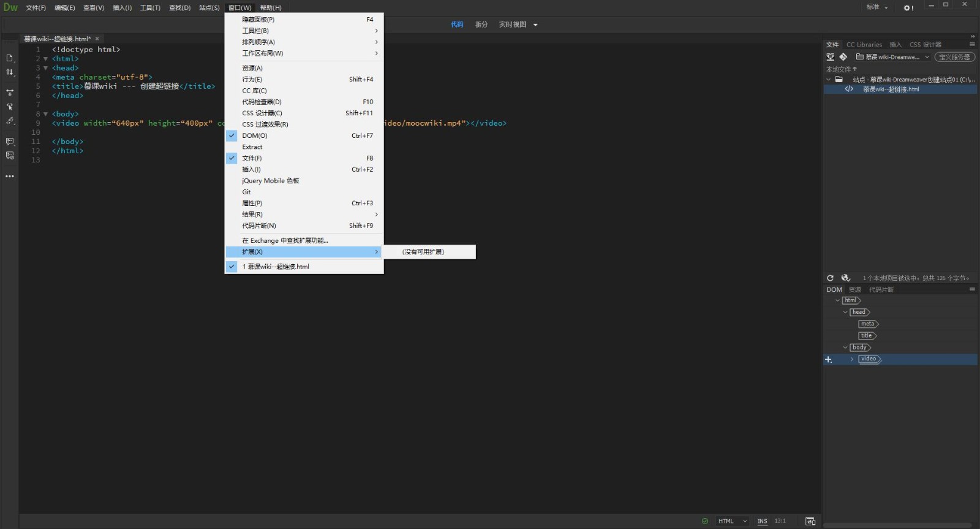Image resolution: width=980 pixels, height=529 pixels.
Task: Click the code file icon next to 慕课wiki--超链接.html
Action: (x=849, y=89)
